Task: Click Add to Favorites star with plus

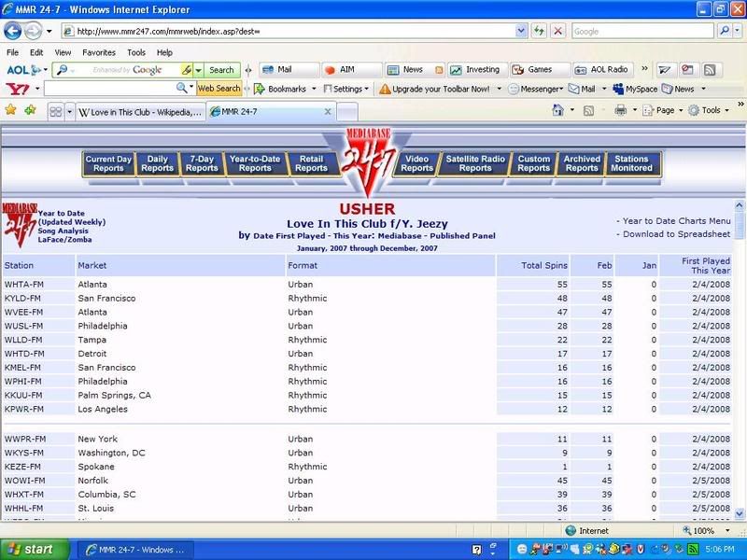Action: click(x=30, y=110)
